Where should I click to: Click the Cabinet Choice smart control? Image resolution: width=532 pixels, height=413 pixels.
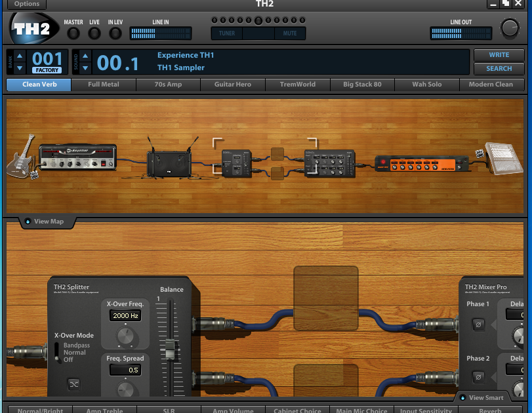pyautogui.click(x=298, y=410)
